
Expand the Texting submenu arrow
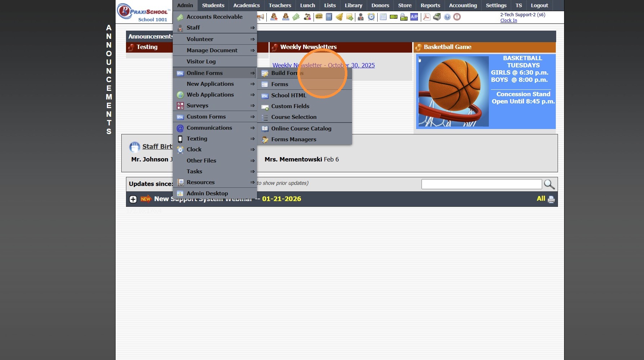(x=252, y=139)
